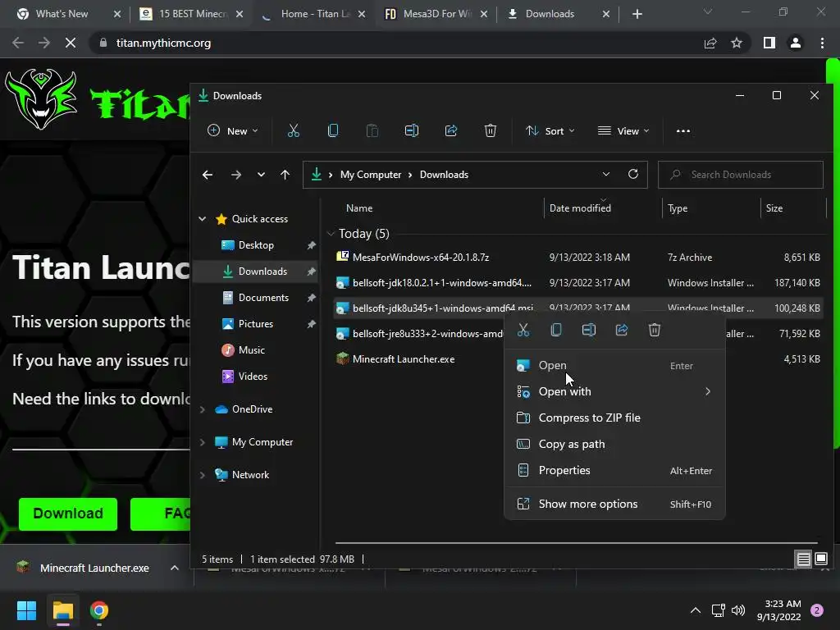The image size is (840, 630).
Task: Click the Rename icon in Explorer toolbar
Action: [x=412, y=130]
